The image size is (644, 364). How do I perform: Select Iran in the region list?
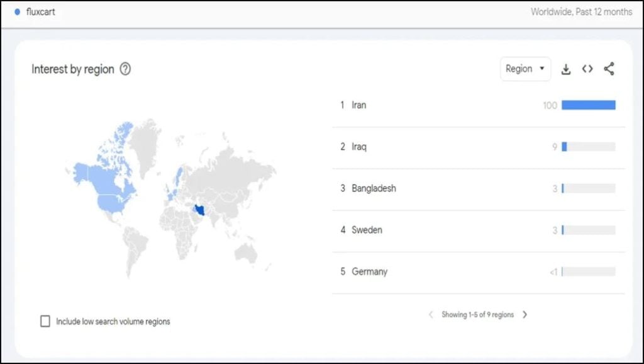pyautogui.click(x=358, y=105)
